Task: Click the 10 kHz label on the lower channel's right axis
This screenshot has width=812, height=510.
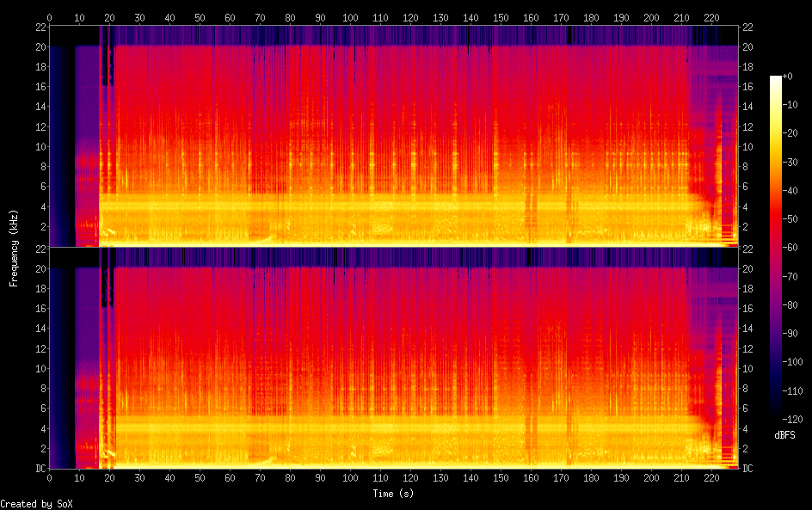Action: tap(747, 369)
